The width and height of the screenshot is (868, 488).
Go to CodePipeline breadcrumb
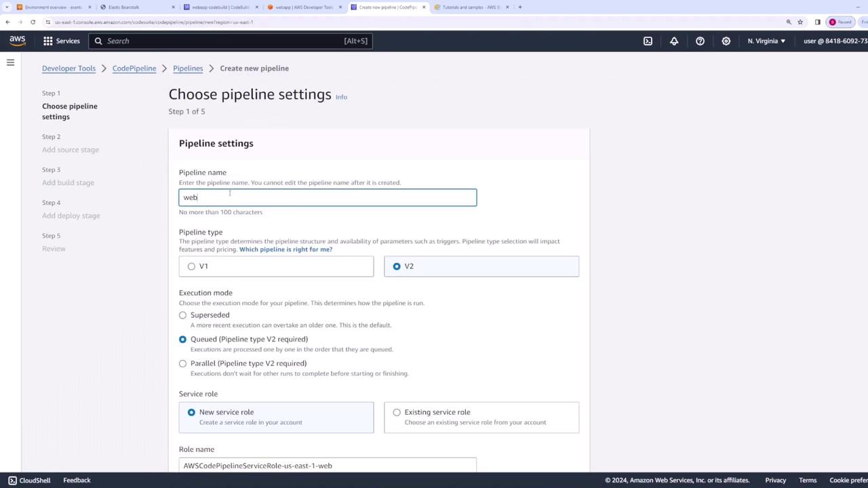click(x=134, y=68)
